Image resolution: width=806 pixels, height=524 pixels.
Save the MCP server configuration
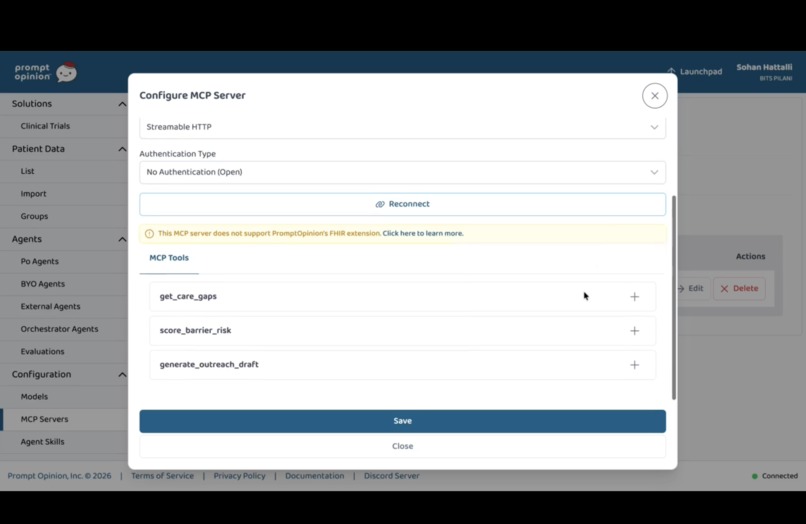tap(402, 421)
